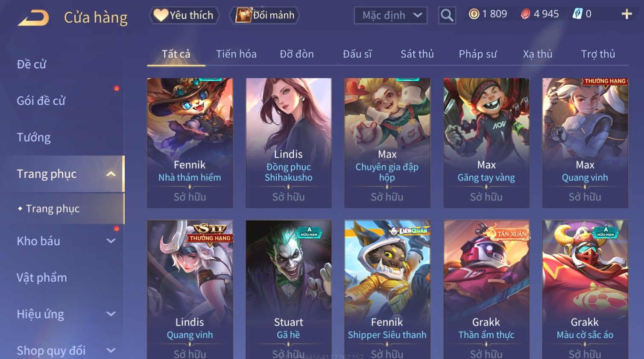Open the search magnifier icon
The height and width of the screenshot is (359, 644).
[447, 15]
